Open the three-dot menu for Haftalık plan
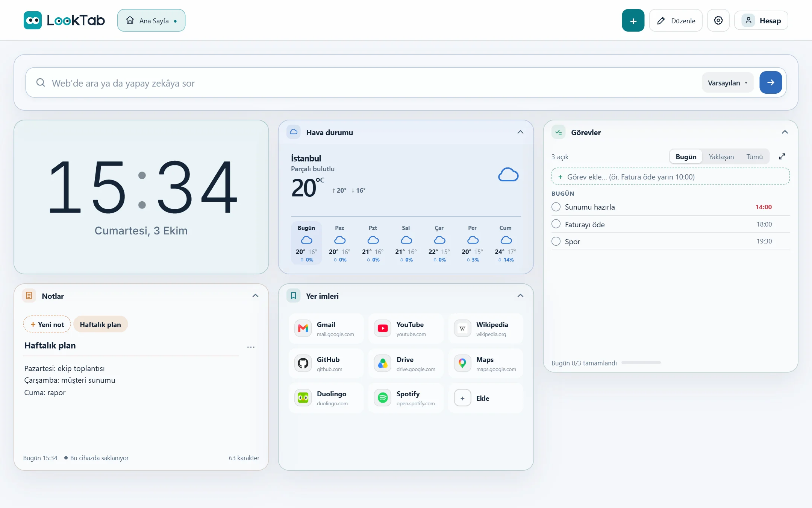 (251, 347)
